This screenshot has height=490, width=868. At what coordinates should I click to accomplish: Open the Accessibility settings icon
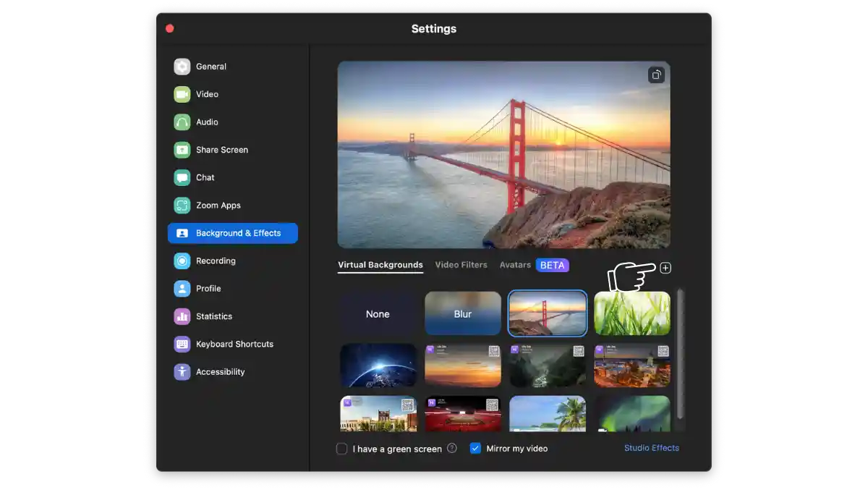[182, 371]
